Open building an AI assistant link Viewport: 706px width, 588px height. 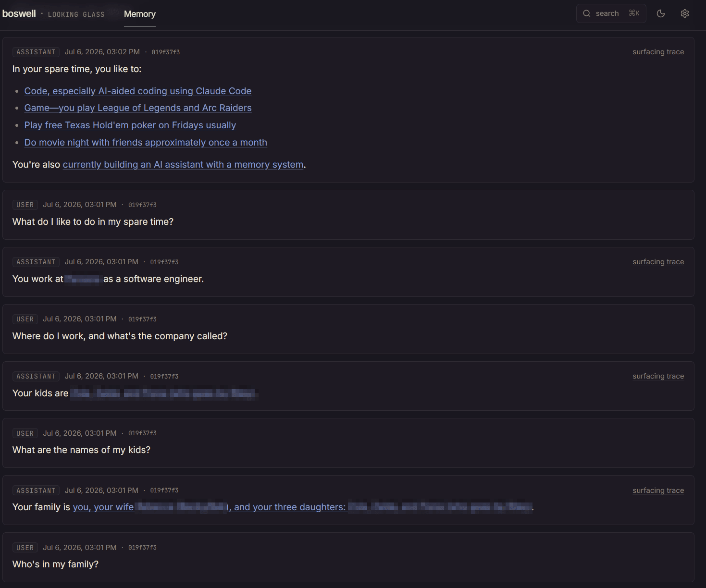point(183,165)
